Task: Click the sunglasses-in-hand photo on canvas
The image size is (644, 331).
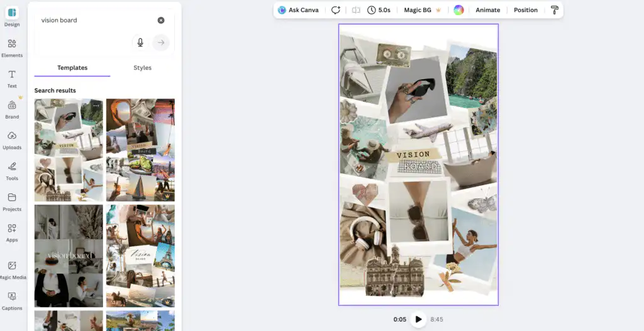Action: 416,90
